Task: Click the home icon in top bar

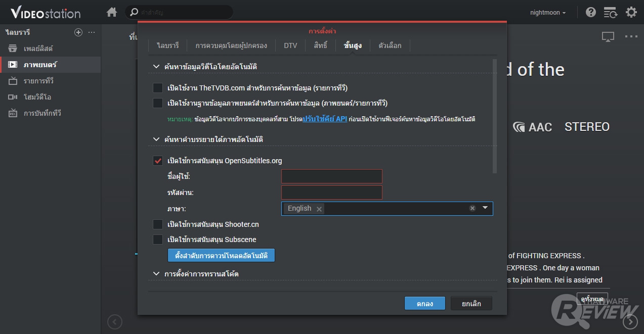Action: [112, 12]
